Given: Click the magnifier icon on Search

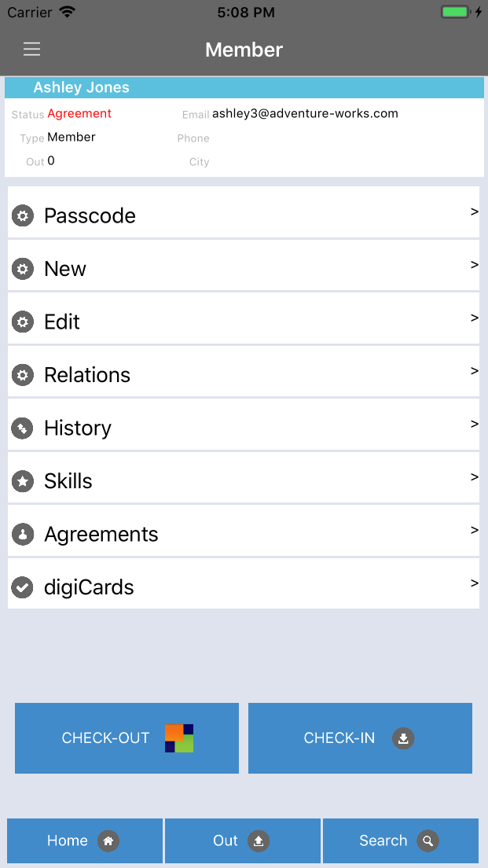Looking at the screenshot, I should (x=427, y=841).
